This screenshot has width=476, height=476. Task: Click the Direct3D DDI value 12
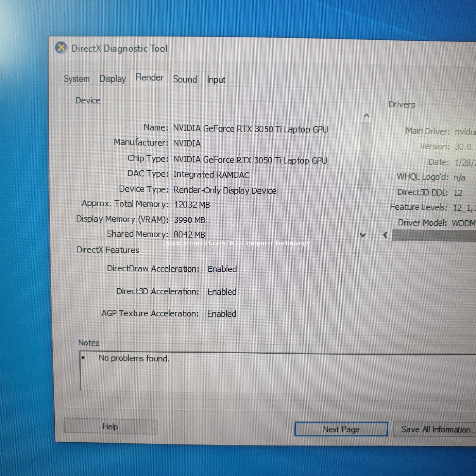(458, 193)
